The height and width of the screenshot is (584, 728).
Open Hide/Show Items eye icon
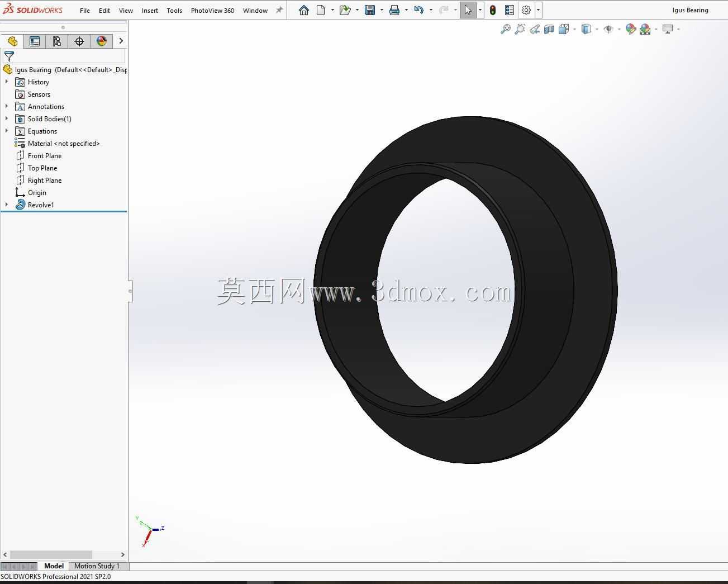point(608,29)
